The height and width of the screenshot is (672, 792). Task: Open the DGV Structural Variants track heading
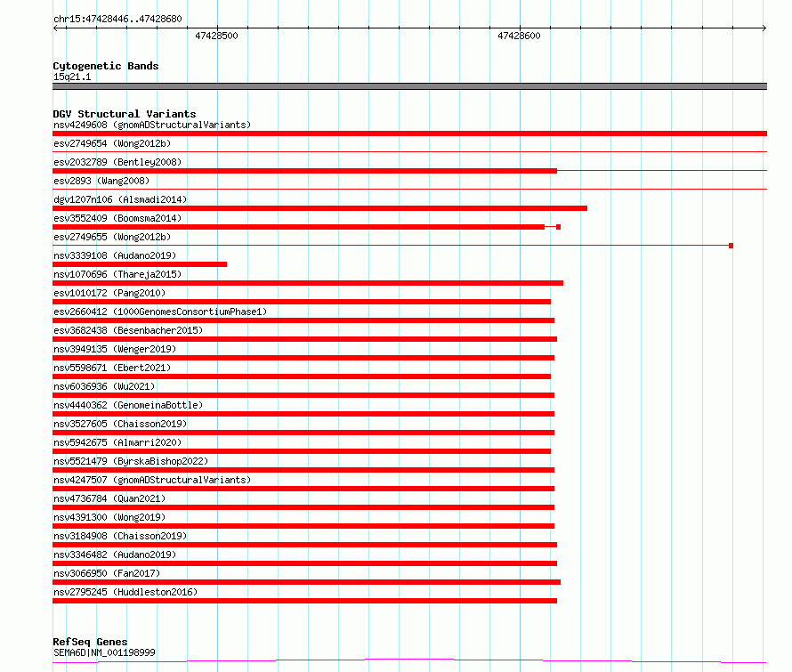(x=125, y=114)
